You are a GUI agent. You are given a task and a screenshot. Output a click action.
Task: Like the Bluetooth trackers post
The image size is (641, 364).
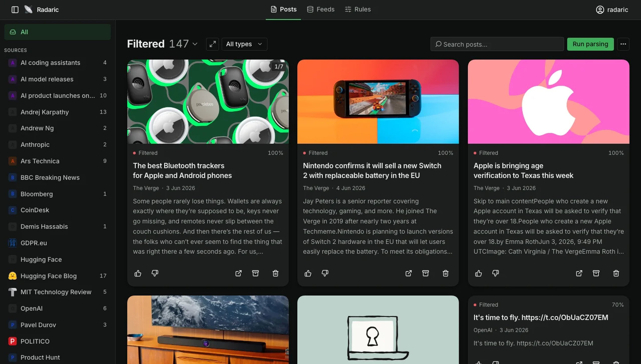(138, 273)
